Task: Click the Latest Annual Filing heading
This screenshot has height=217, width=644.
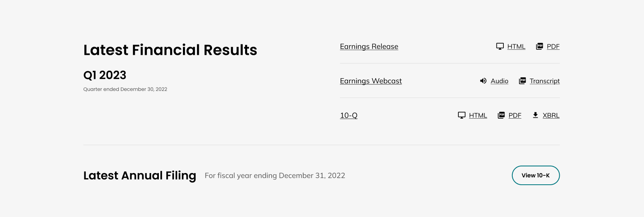Action: pos(140,175)
